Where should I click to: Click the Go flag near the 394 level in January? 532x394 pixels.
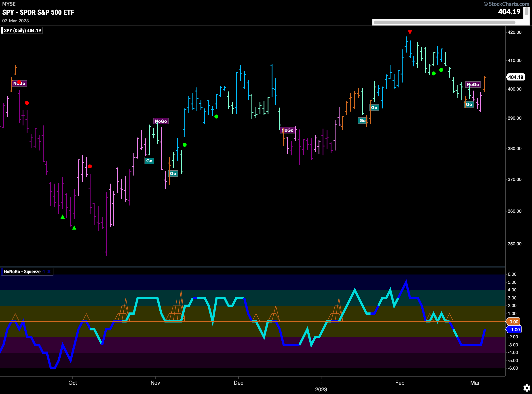click(374, 108)
